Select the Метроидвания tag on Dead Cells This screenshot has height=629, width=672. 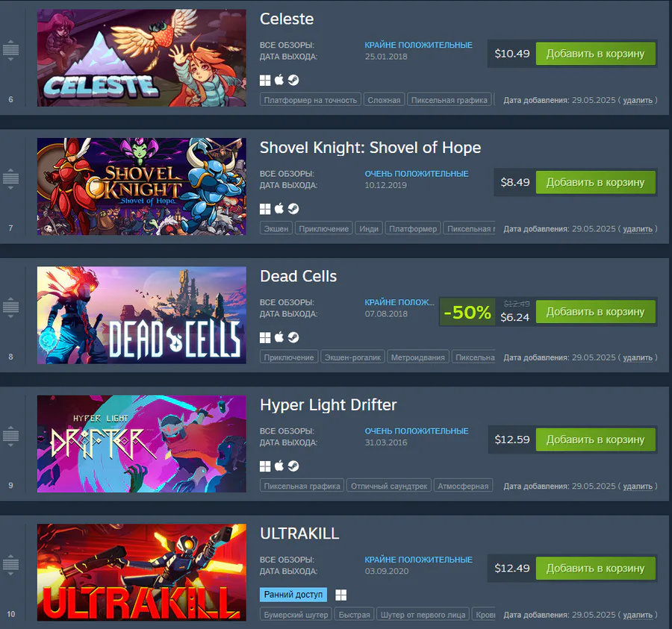pyautogui.click(x=418, y=357)
